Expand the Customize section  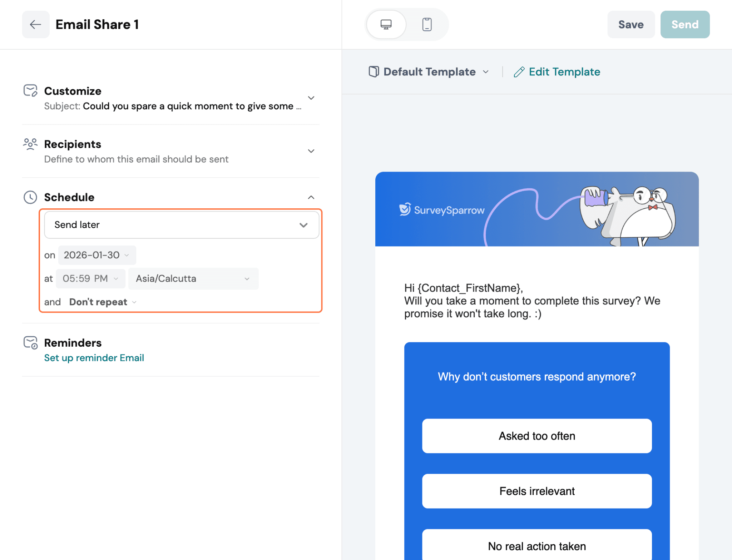311,98
